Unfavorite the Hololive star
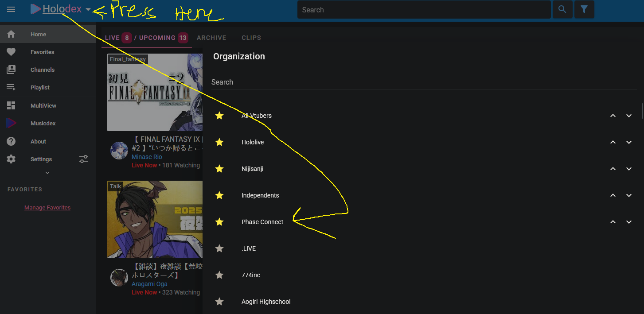 (219, 142)
